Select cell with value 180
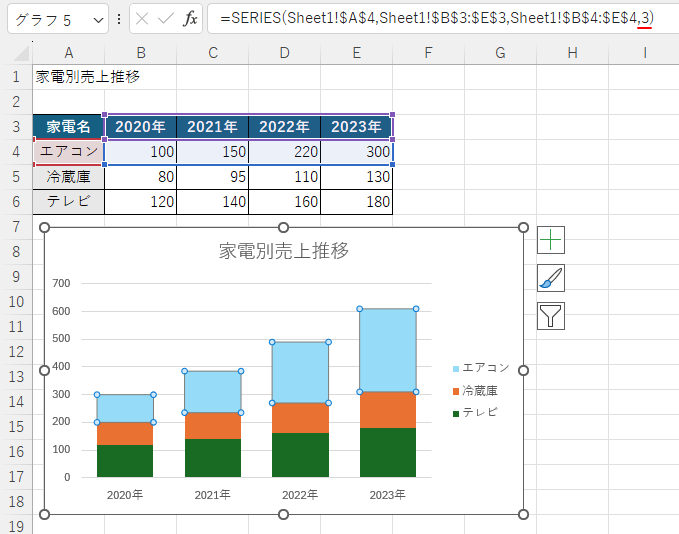Image resolution: width=679 pixels, height=534 pixels. click(356, 202)
